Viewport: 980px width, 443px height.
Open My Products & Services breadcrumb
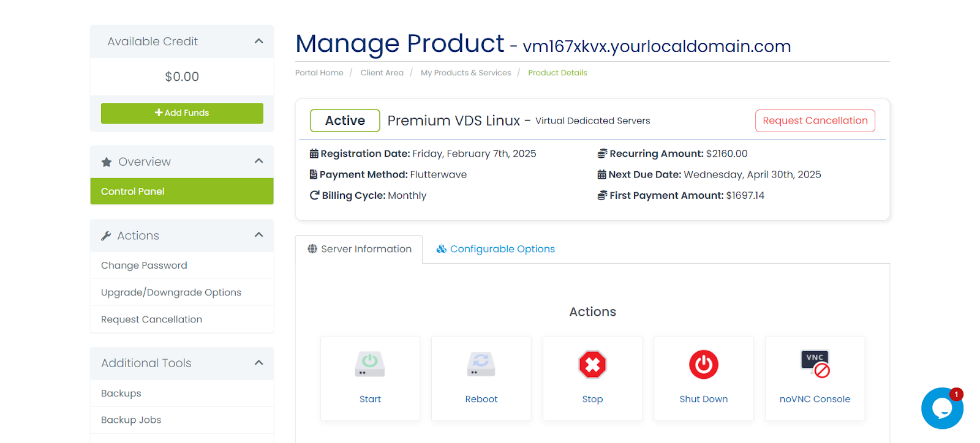466,73
